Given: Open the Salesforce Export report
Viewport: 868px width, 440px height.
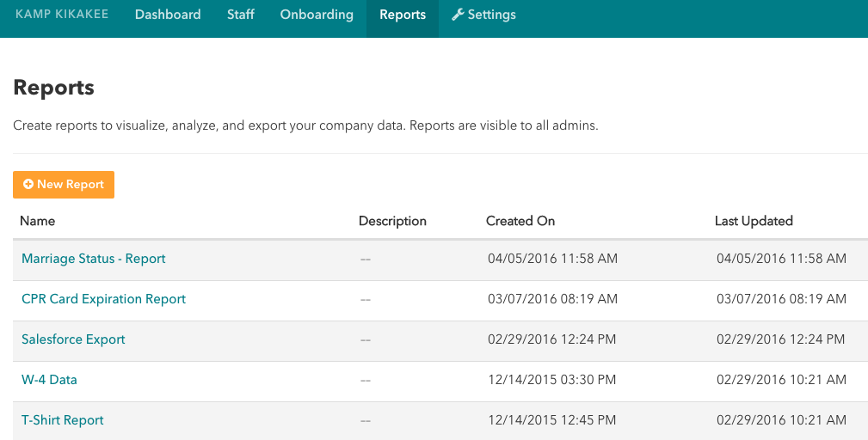Looking at the screenshot, I should point(73,339).
